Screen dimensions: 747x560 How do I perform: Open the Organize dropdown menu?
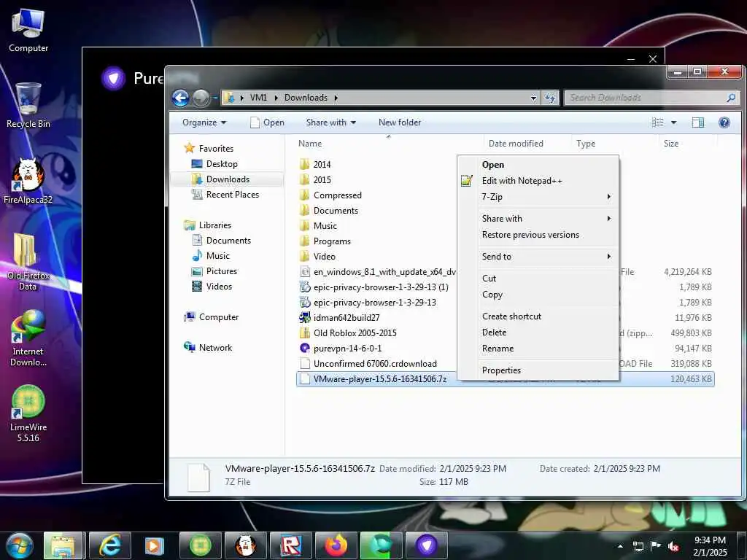204,122
